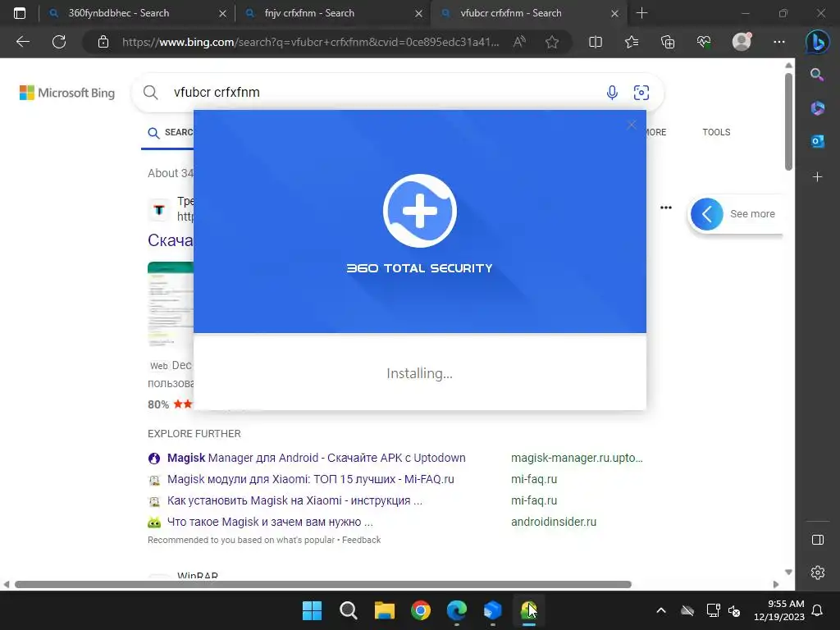Open File Explorer from taskbar
This screenshot has height=630, width=840.
coord(384,610)
